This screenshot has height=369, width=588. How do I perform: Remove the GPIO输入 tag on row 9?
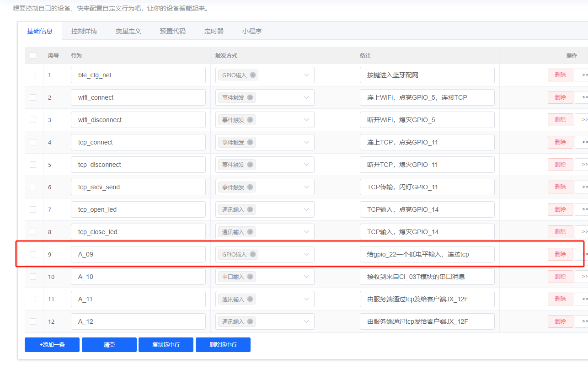click(253, 254)
